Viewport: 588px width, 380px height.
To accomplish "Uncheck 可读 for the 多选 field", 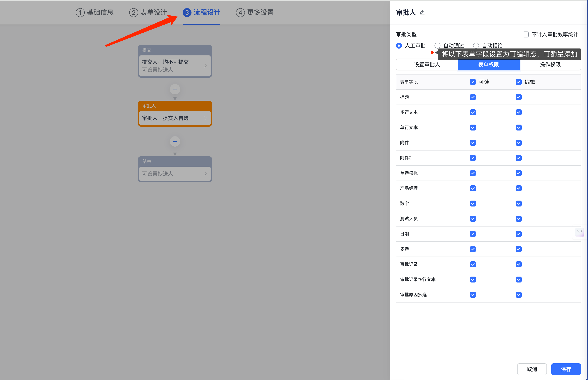I will click(473, 249).
